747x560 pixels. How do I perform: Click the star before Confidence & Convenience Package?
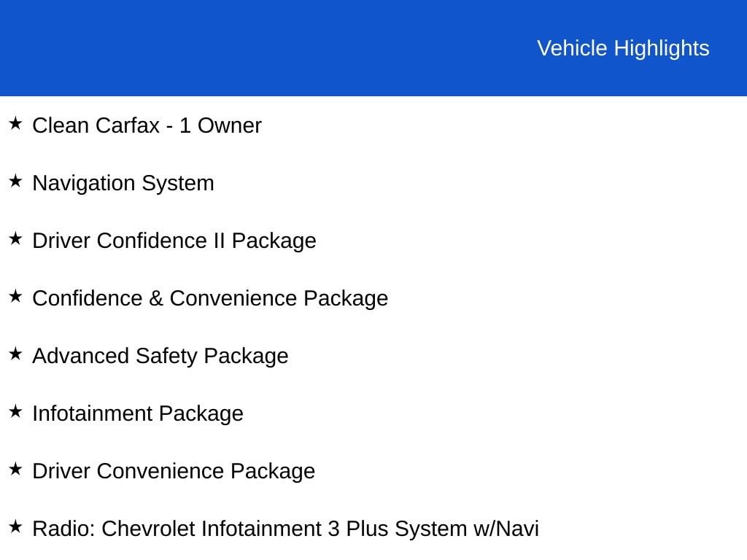point(15,296)
